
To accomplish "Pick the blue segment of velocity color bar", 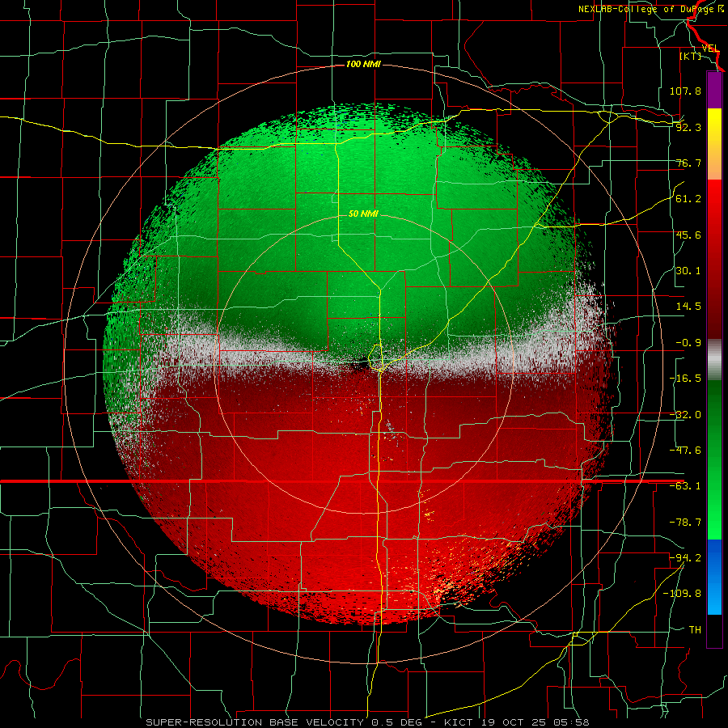I will [x=714, y=577].
